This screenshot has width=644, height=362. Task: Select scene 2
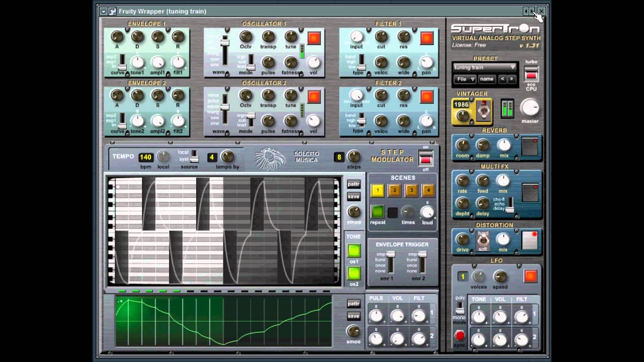394,190
